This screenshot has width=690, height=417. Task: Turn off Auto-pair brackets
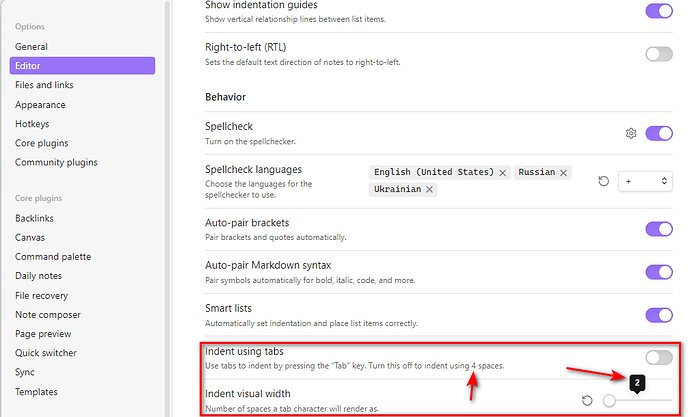tap(659, 229)
